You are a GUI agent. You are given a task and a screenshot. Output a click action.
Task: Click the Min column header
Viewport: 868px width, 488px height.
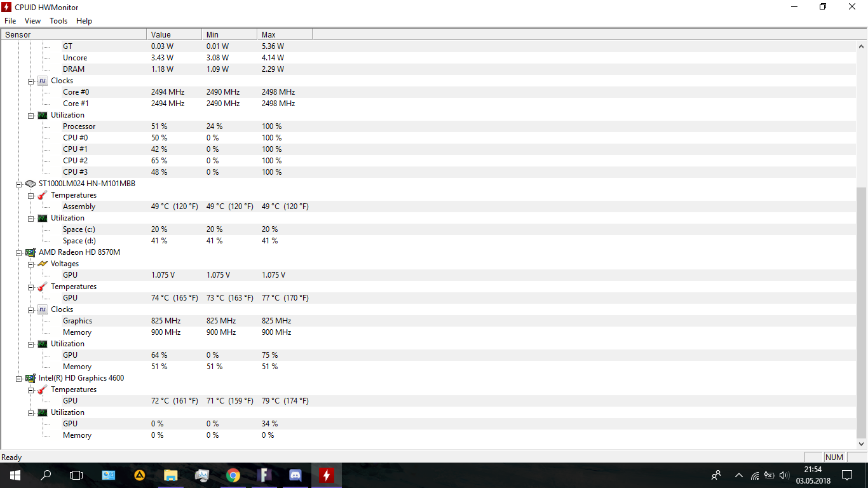tap(229, 34)
